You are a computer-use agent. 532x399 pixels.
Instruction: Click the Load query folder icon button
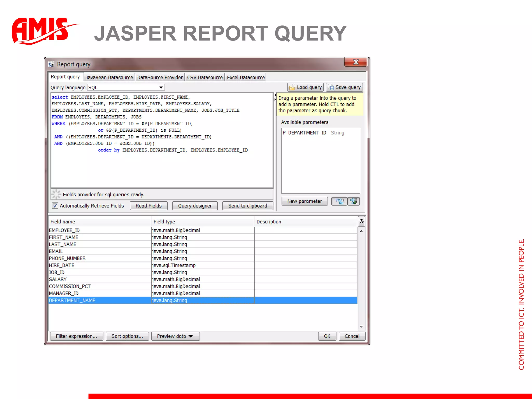[x=305, y=87]
